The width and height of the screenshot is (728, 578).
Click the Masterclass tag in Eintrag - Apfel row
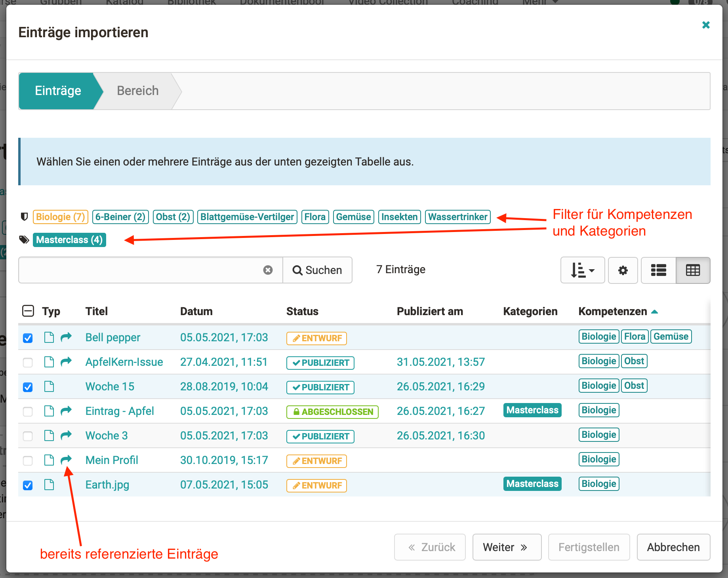point(532,410)
